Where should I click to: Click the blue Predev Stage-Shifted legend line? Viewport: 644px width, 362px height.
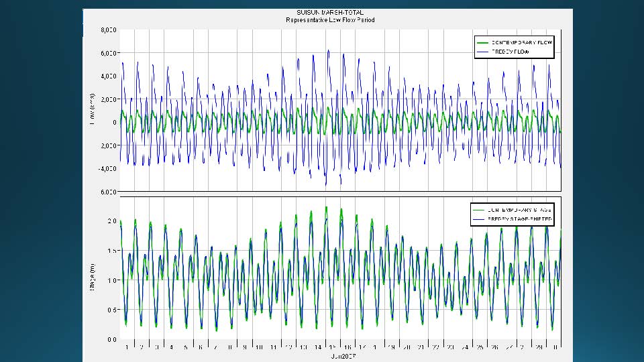480,219
